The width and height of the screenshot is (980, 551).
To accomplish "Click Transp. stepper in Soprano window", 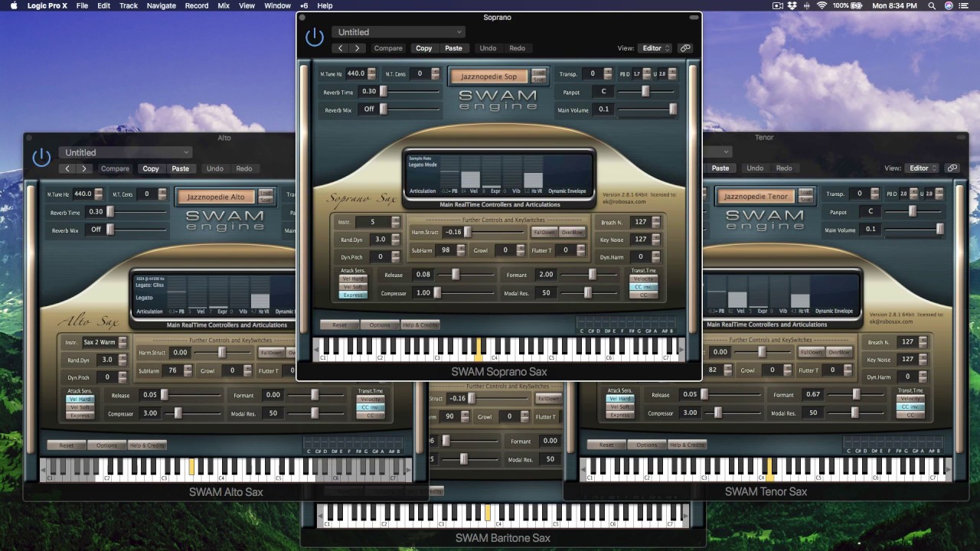I will 609,74.
